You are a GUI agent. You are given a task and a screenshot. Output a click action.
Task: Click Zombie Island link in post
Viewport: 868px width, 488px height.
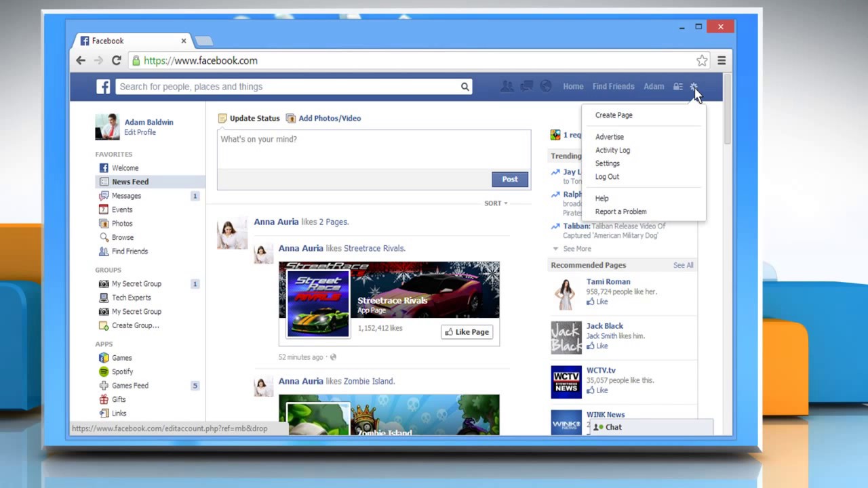(x=369, y=381)
